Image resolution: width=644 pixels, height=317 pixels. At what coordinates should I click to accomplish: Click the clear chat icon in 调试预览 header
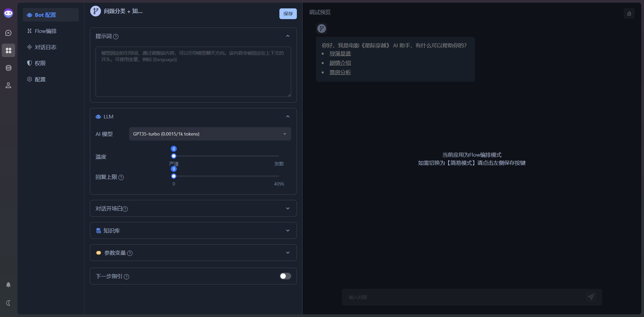point(629,13)
